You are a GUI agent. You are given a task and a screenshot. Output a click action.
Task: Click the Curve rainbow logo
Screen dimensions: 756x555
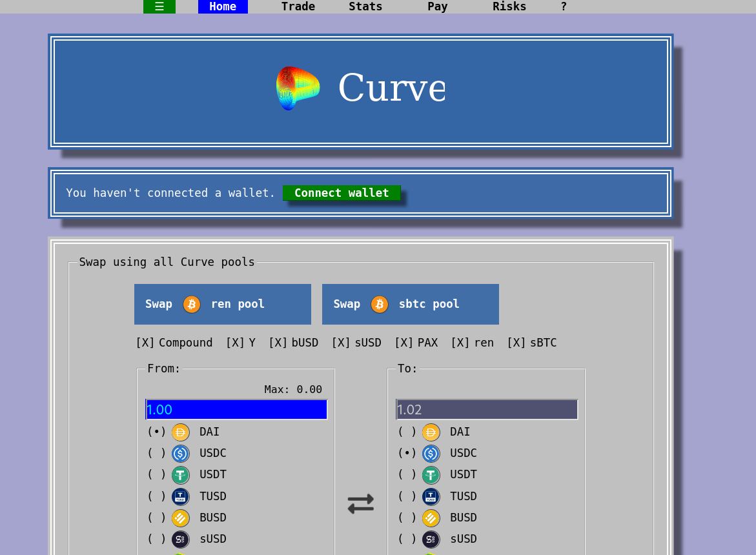tap(298, 88)
